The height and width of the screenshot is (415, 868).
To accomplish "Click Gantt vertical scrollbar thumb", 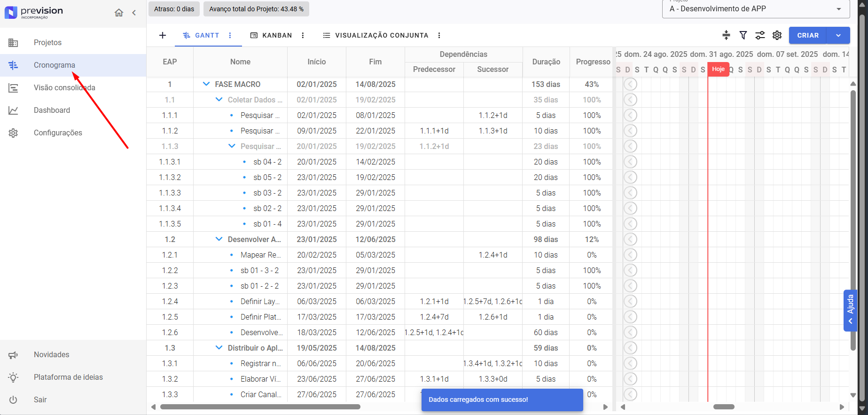I will point(853,220).
